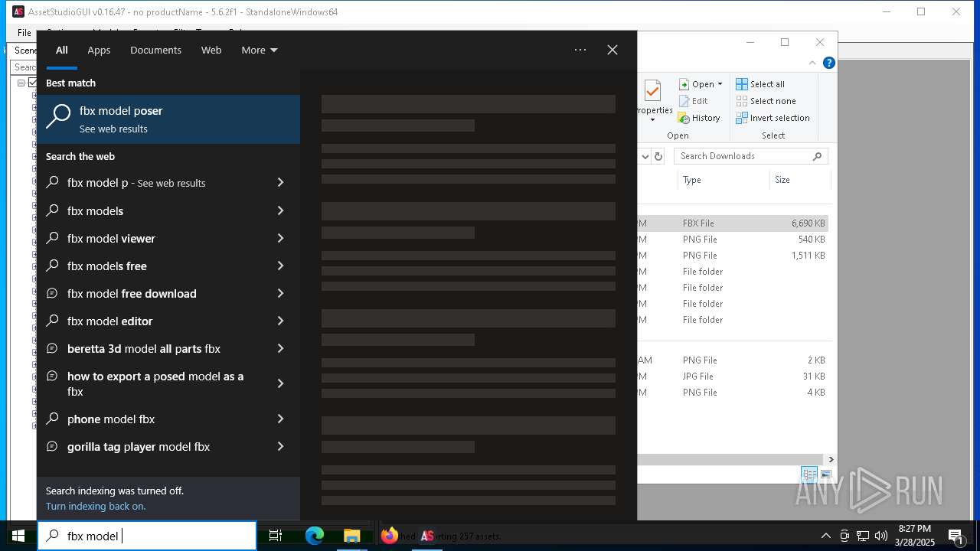Open the dropdown arrow beside Open

tap(720, 84)
